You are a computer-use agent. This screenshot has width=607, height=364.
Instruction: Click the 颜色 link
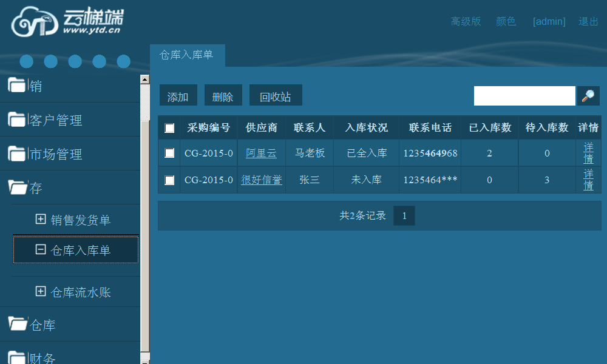[506, 21]
